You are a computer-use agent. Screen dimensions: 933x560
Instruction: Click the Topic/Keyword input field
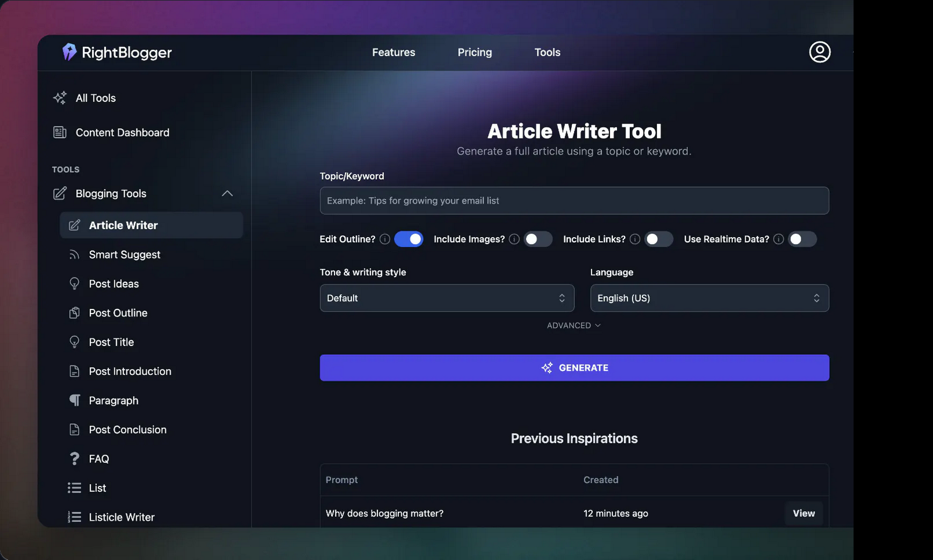point(573,201)
